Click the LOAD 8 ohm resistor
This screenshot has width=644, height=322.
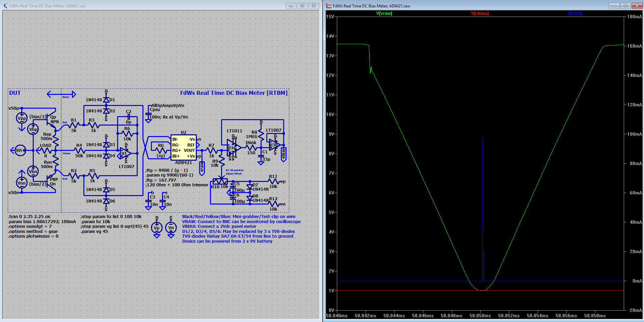(46, 151)
